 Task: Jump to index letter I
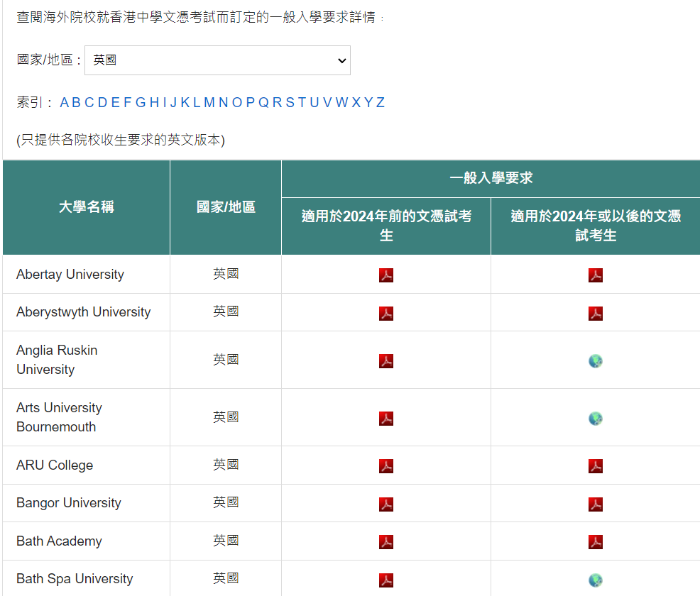coord(165,103)
